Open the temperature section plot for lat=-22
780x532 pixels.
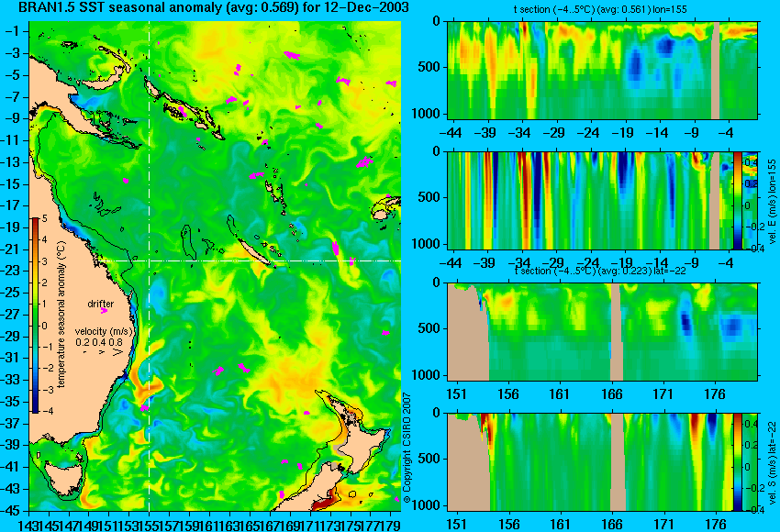602,332
